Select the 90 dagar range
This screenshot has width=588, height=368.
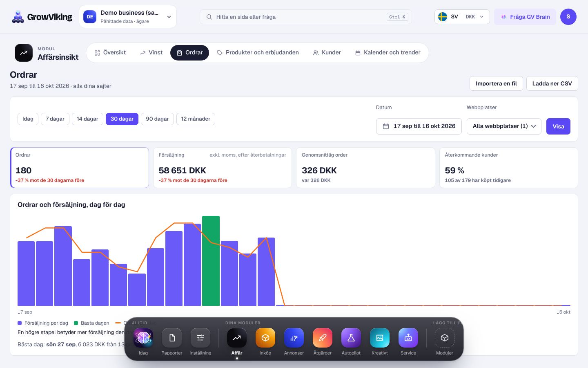coord(157,119)
